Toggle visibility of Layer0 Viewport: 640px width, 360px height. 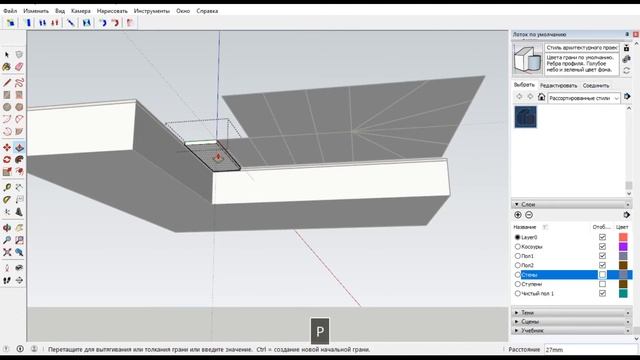[x=602, y=237]
